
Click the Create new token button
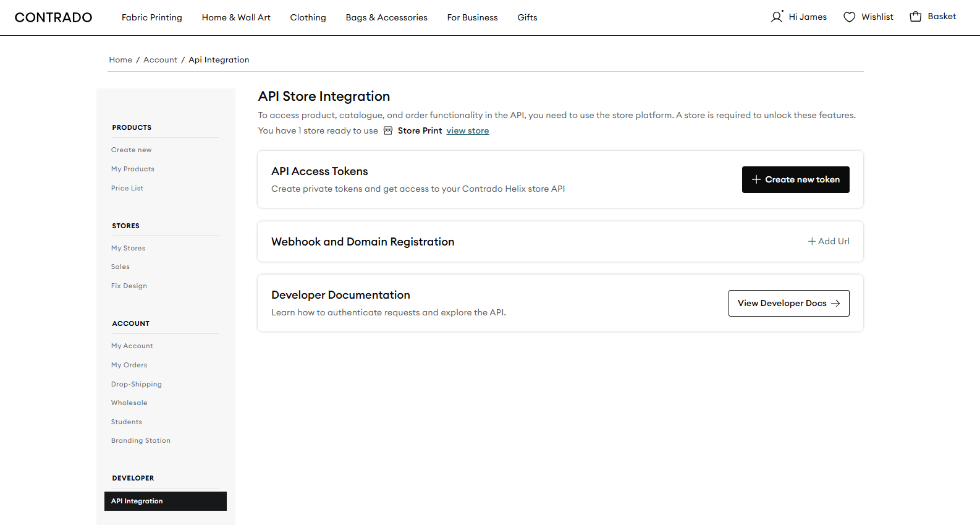796,179
